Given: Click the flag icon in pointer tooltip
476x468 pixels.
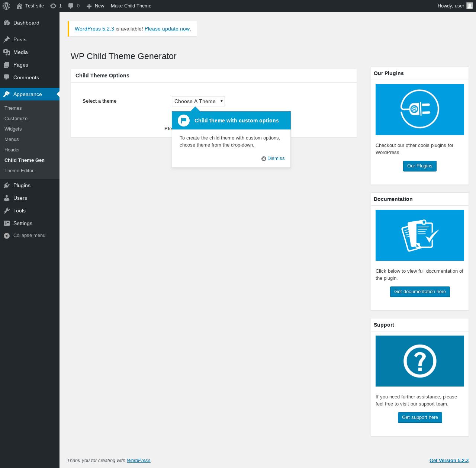Looking at the screenshot, I should click(184, 121).
